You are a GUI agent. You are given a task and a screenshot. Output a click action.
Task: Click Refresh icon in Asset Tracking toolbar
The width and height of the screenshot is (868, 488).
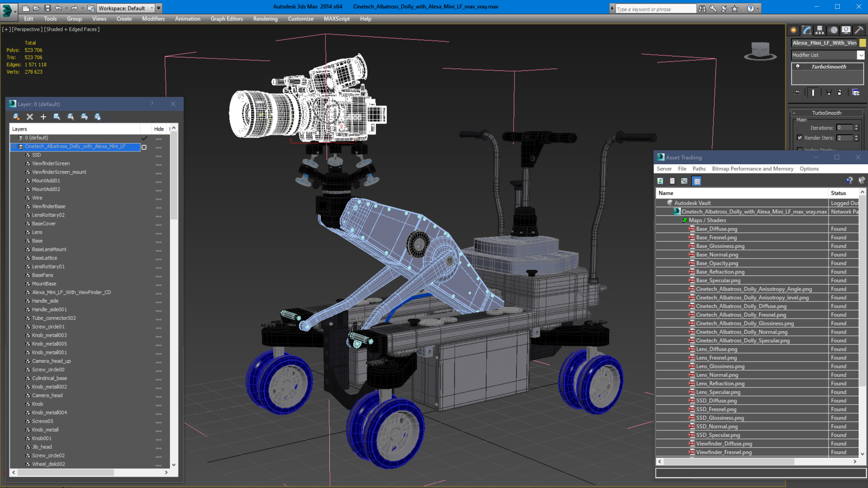660,181
